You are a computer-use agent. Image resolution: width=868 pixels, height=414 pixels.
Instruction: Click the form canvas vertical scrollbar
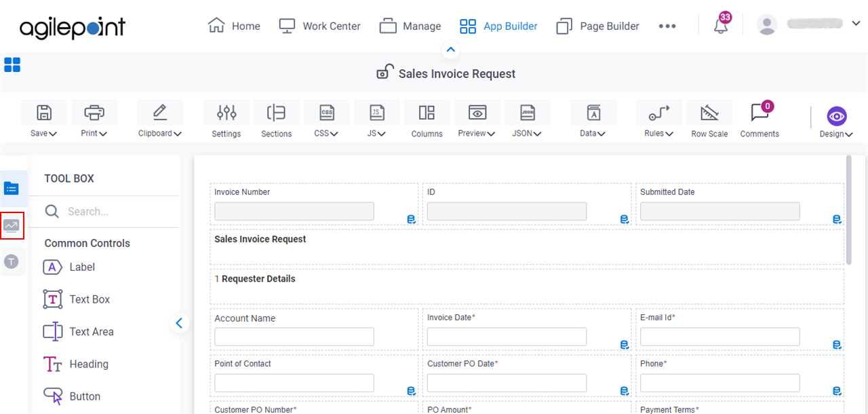[x=848, y=210]
